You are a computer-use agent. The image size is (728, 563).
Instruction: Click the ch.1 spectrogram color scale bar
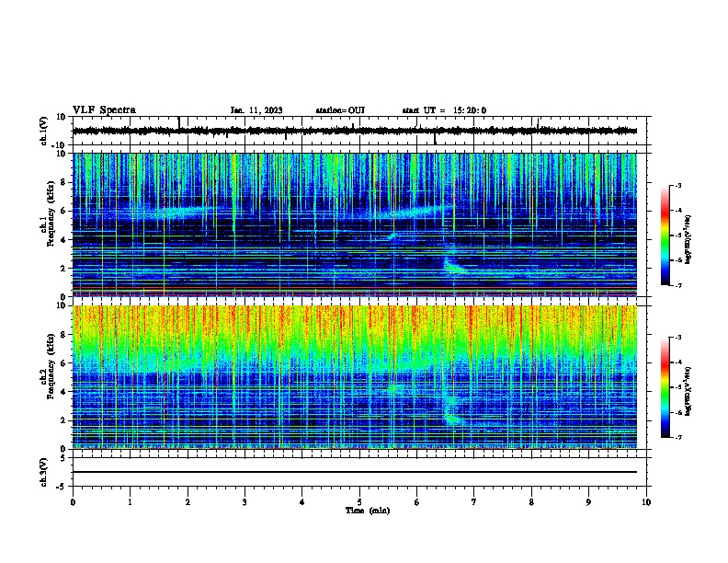coord(665,236)
